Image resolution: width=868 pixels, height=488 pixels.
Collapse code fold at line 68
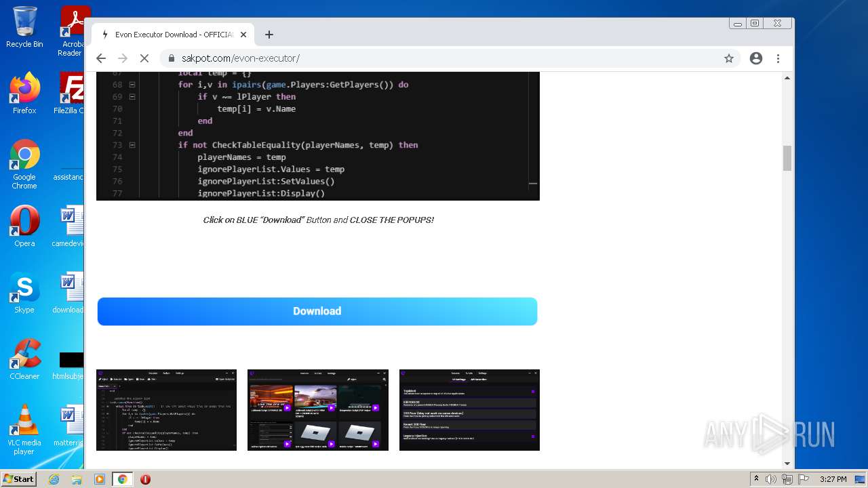coord(132,85)
